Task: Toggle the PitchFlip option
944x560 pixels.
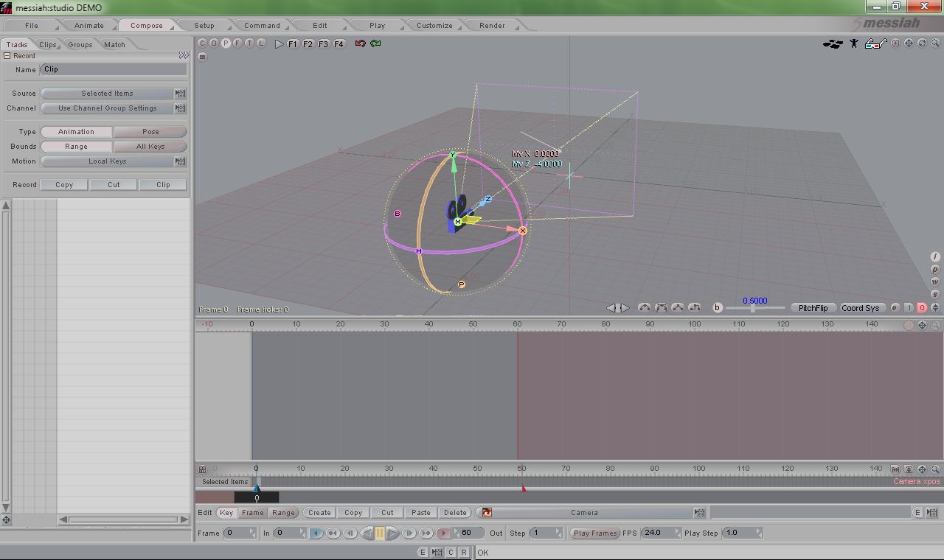Action: point(813,308)
